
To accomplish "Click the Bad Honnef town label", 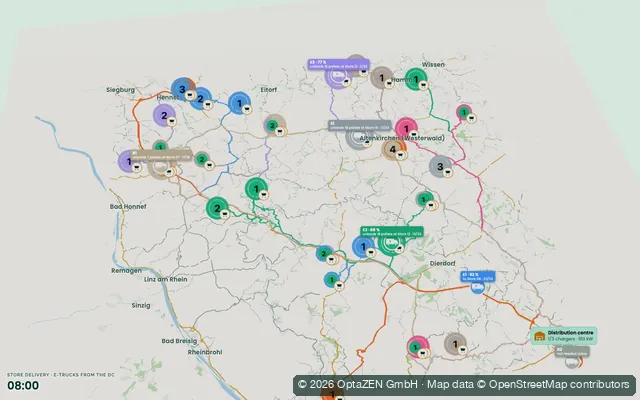I will point(128,207).
